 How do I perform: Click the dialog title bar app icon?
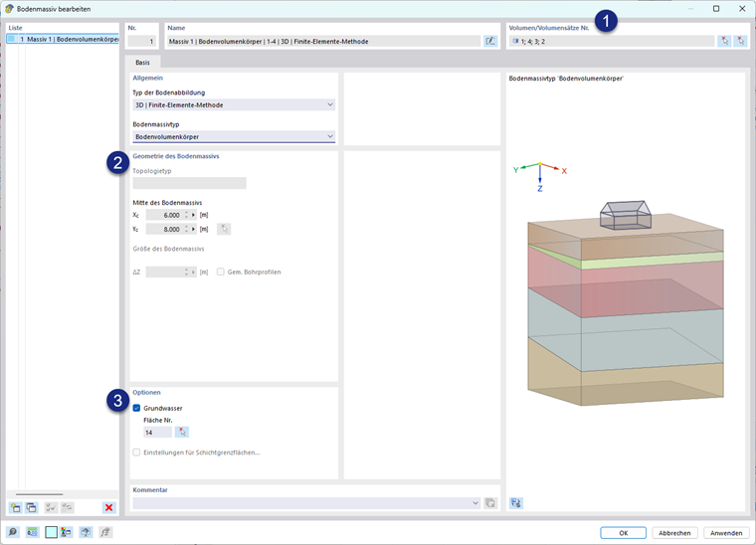pos(9,9)
